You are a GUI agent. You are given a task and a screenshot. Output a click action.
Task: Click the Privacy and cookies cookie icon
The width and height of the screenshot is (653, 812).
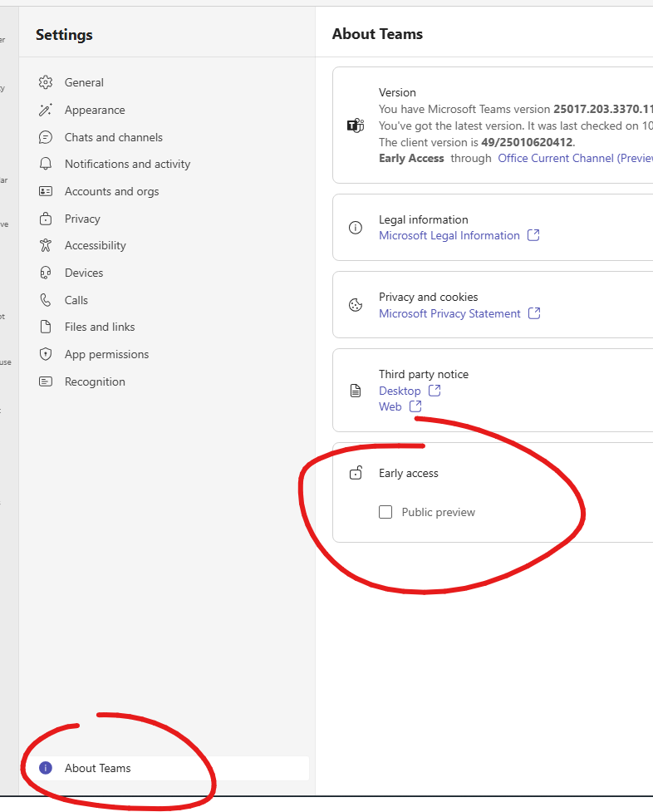pyautogui.click(x=356, y=305)
